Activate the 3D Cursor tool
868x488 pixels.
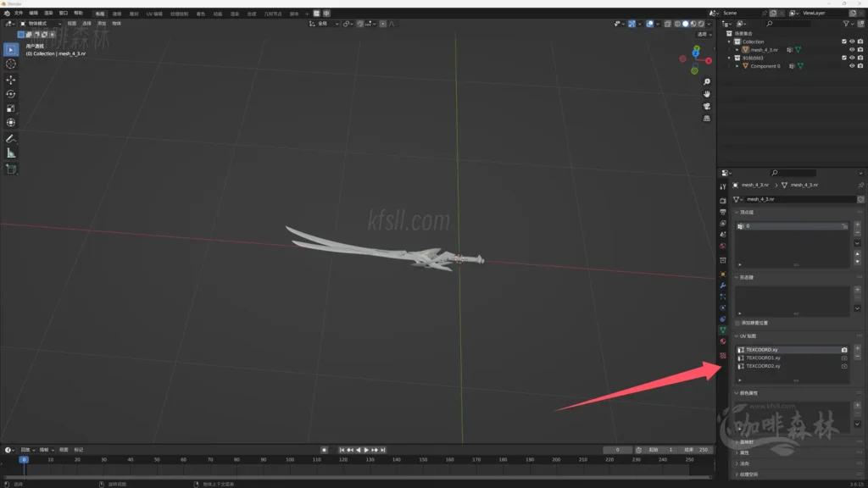click(11, 64)
